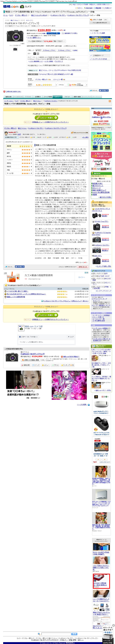The image size is (115, 644).
Task: Select the silver color swatch
Action: [38, 54]
